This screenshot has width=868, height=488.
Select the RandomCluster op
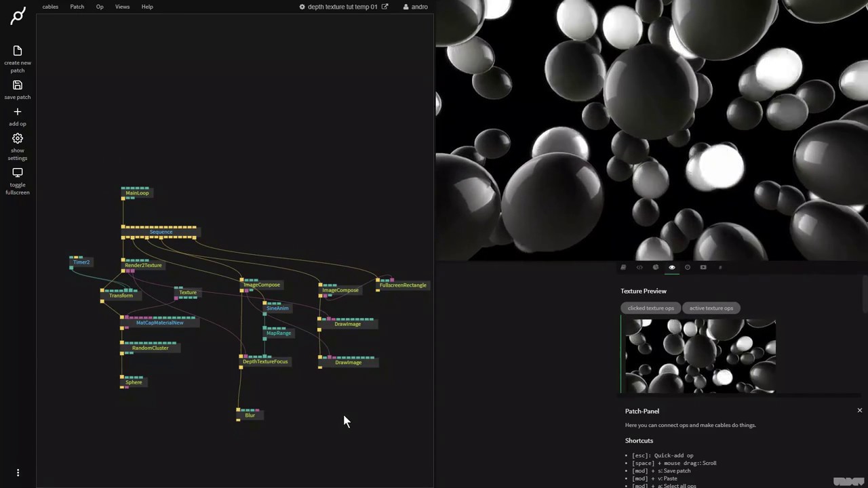pyautogui.click(x=150, y=348)
